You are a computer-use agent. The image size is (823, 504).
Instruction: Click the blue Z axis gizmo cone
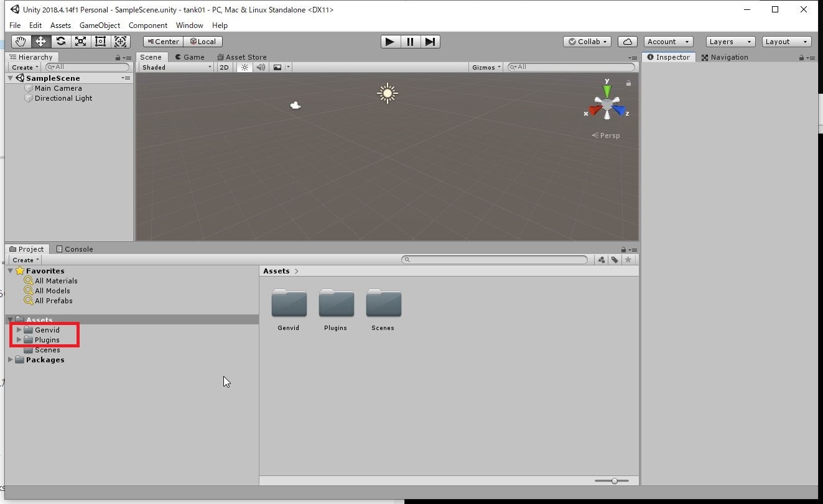click(x=618, y=111)
